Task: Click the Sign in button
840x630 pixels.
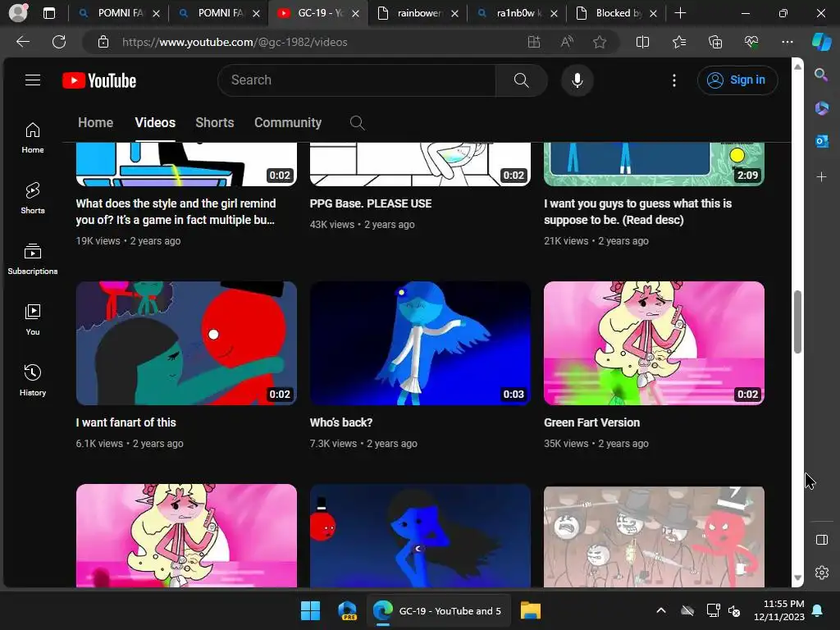Action: tap(737, 80)
